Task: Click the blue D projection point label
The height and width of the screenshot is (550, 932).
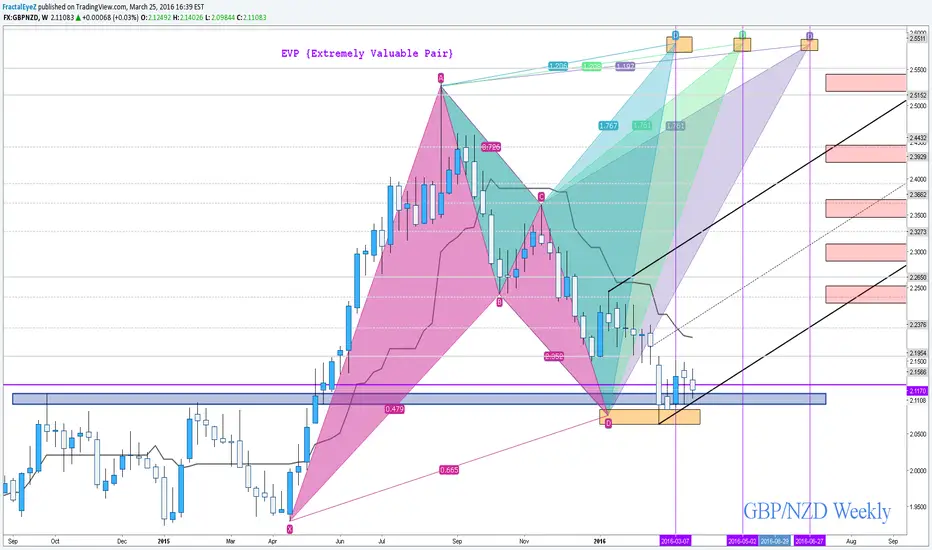Action: (x=676, y=34)
